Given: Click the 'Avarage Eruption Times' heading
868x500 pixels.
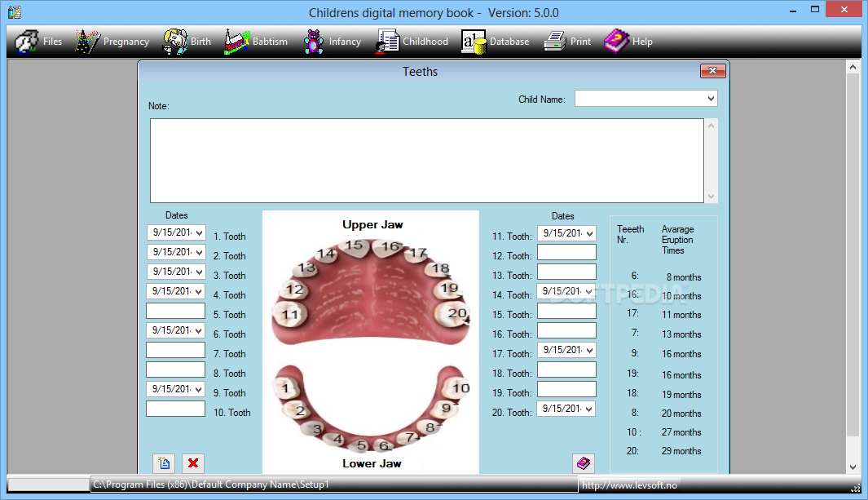Looking at the screenshot, I should tap(677, 240).
